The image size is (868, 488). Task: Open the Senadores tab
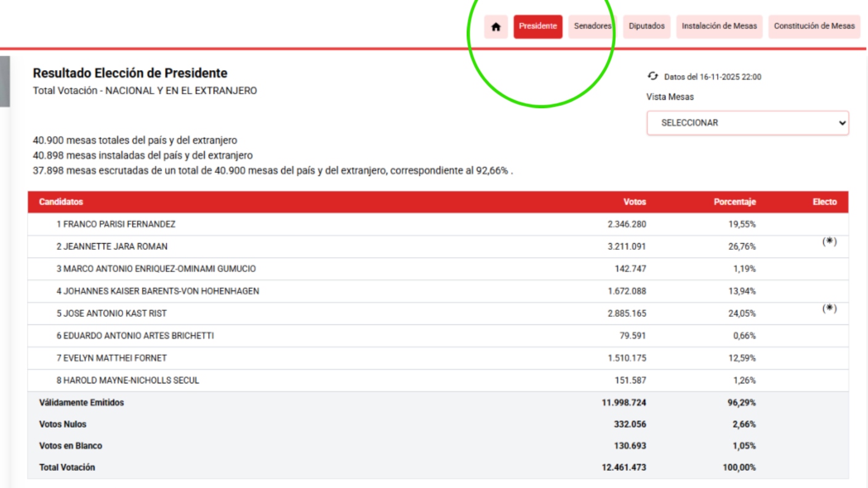tap(592, 26)
